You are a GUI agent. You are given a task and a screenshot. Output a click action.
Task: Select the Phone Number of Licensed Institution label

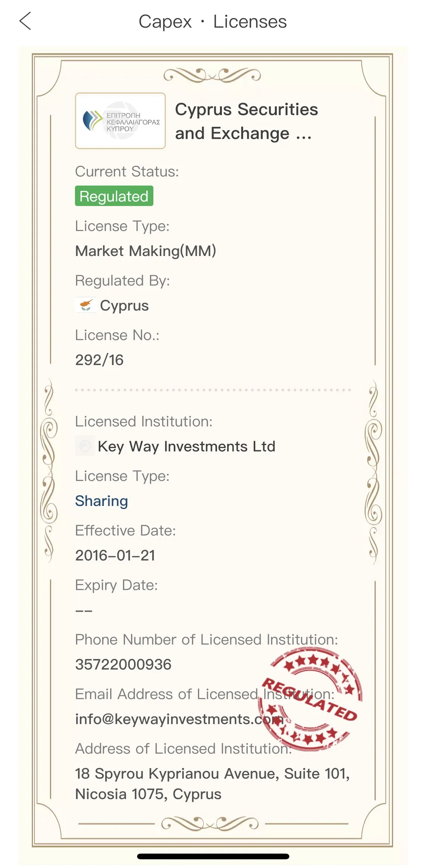click(x=206, y=640)
